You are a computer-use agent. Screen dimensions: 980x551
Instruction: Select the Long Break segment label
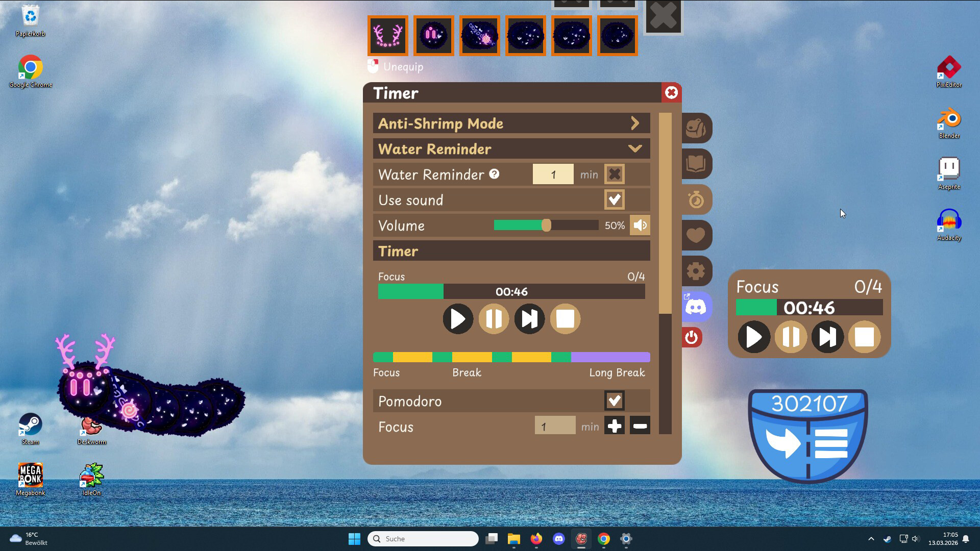pos(617,372)
